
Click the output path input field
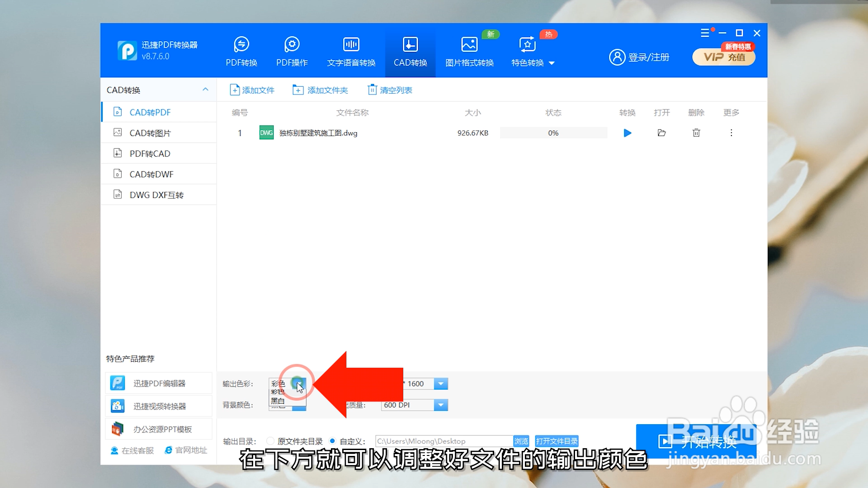click(x=444, y=441)
